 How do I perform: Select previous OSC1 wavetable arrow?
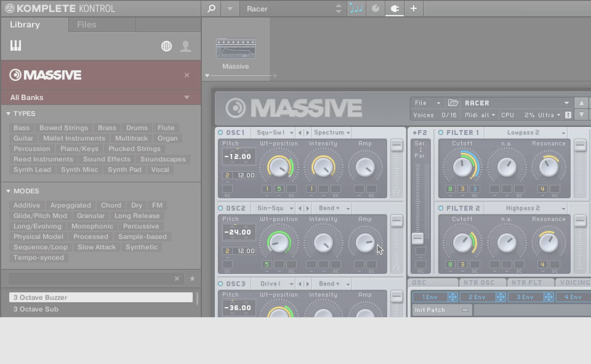[x=300, y=133]
